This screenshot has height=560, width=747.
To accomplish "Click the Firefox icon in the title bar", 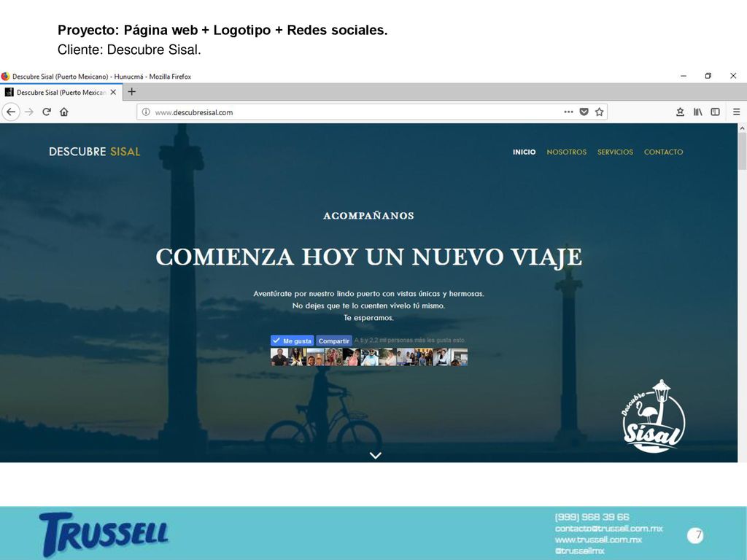I will 5,76.
